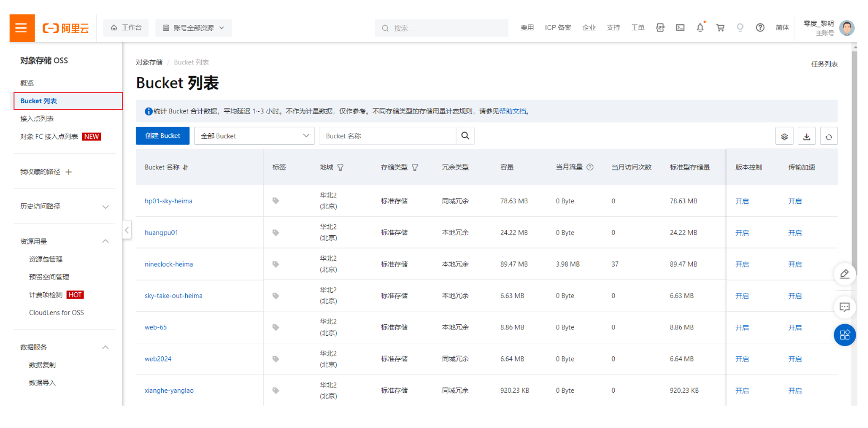Click the 对象存储 breadcrumb
The image size is (868, 428).
point(149,62)
